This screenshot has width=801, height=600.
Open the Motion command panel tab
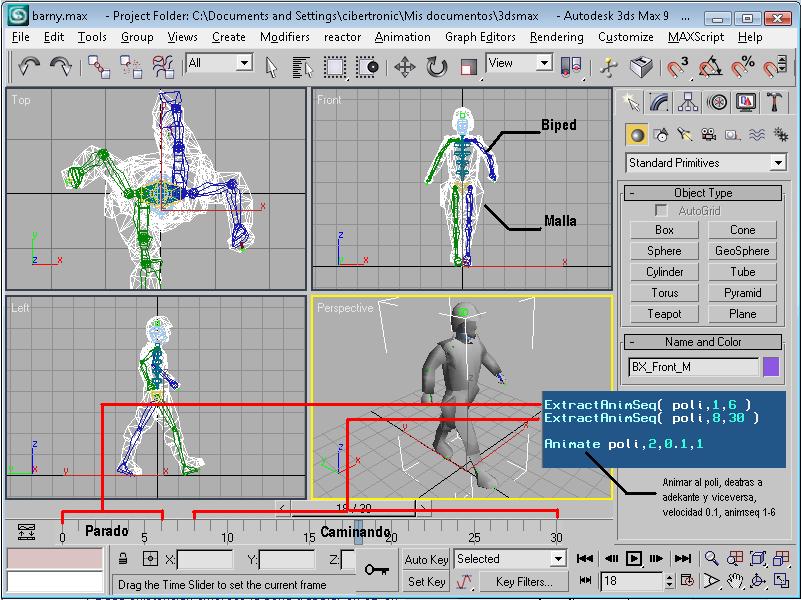click(x=717, y=103)
